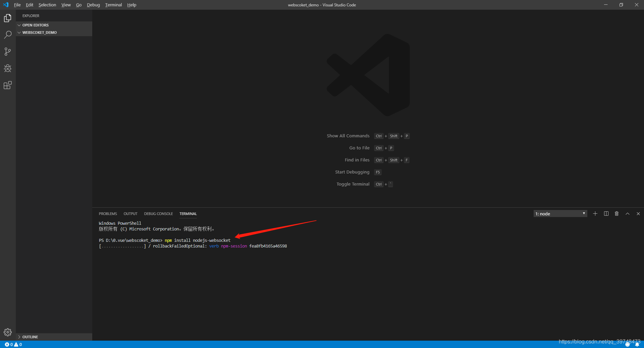Image resolution: width=644 pixels, height=348 pixels.
Task: Collapse the WEBSCOKET_DEMO folder section
Action: click(54, 32)
